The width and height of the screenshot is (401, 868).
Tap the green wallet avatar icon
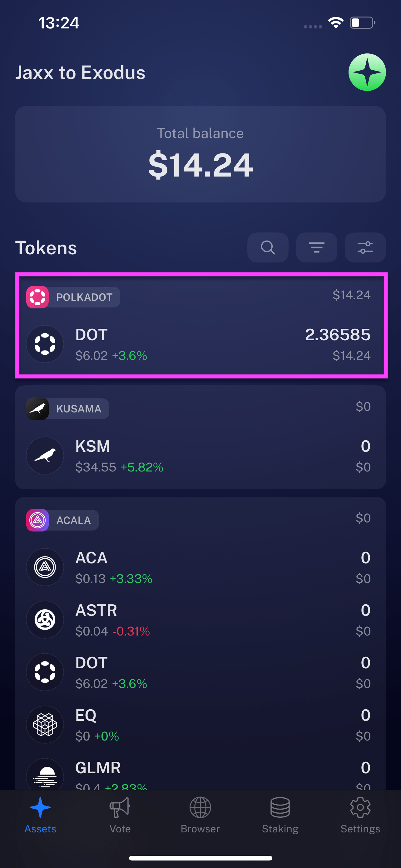(x=367, y=72)
